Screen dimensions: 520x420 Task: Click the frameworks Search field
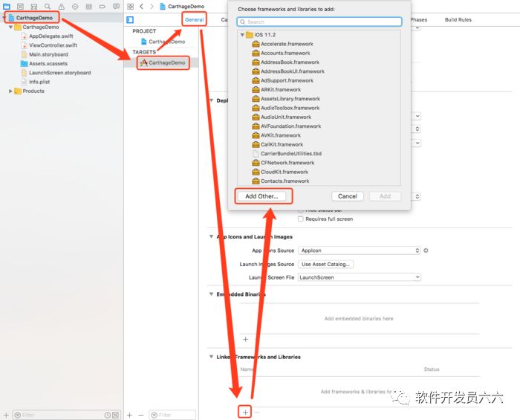point(319,22)
